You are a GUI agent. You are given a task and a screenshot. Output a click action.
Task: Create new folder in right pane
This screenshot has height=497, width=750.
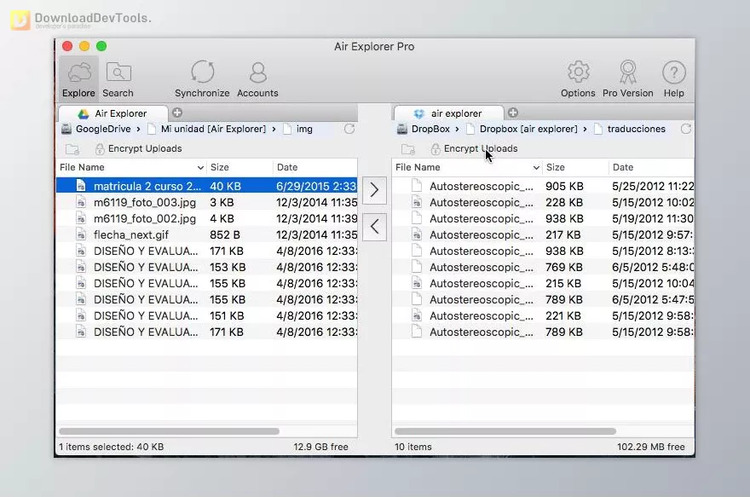(x=408, y=149)
